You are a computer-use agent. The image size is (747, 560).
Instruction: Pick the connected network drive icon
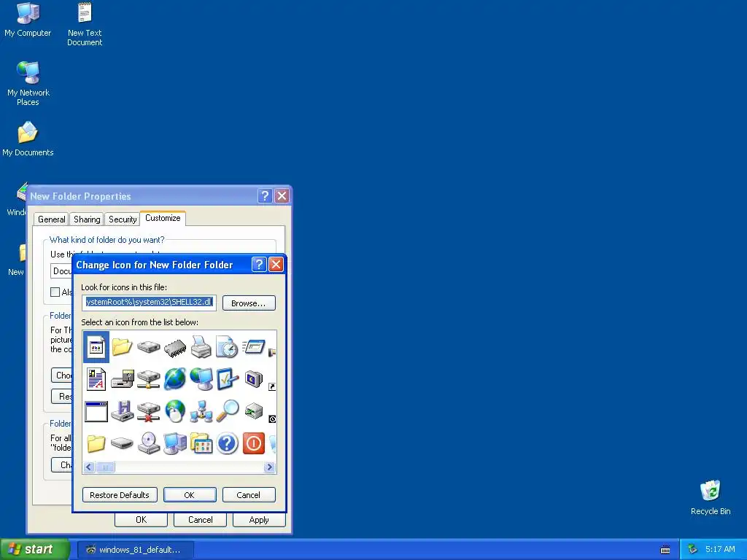coord(149,379)
